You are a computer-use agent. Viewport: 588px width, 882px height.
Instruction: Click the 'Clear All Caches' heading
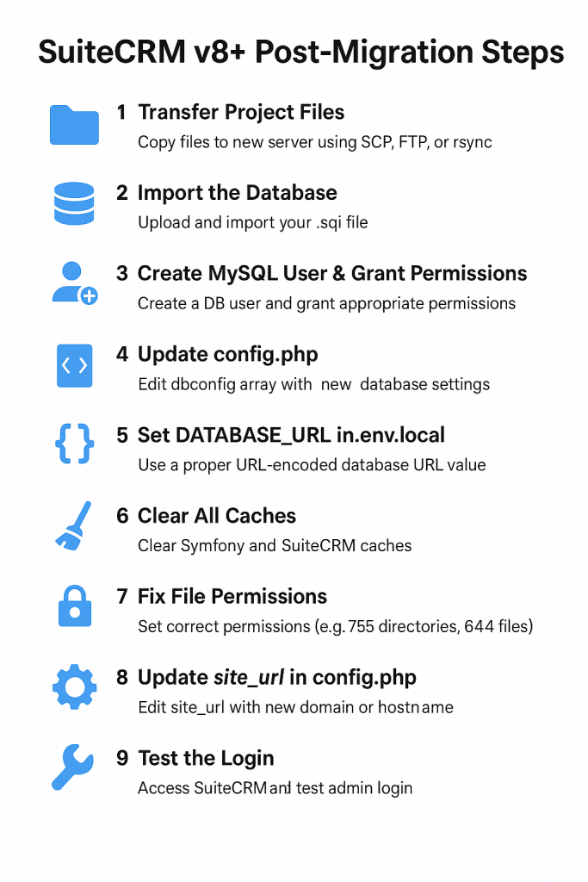[216, 516]
